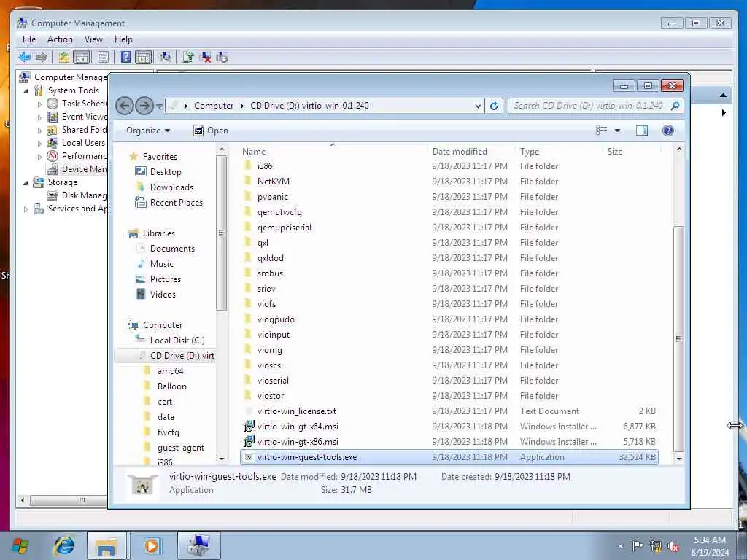
Task: Open the Organize dropdown menu
Action: tap(147, 131)
